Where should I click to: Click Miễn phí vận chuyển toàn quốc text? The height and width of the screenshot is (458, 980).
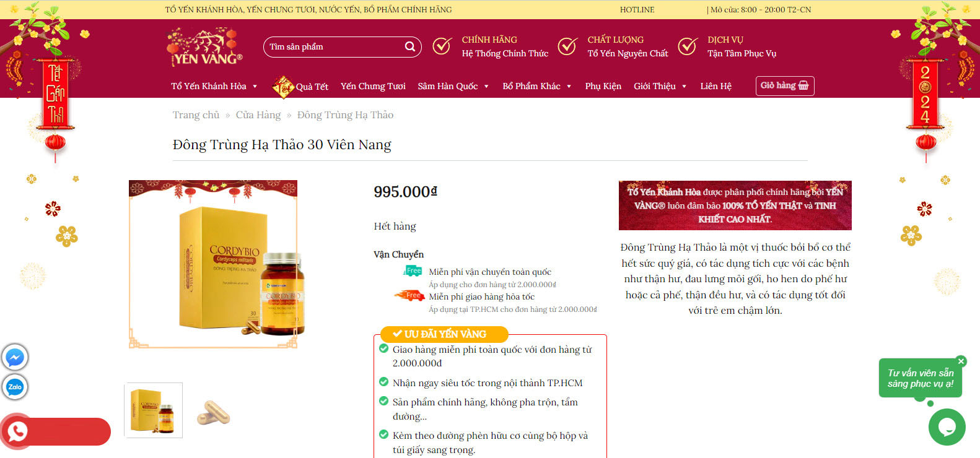[490, 272]
